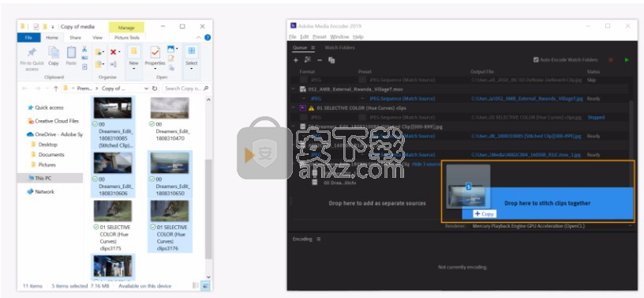644x298 pixels.
Task: Switch to Share tab in Explorer
Action: pos(75,37)
